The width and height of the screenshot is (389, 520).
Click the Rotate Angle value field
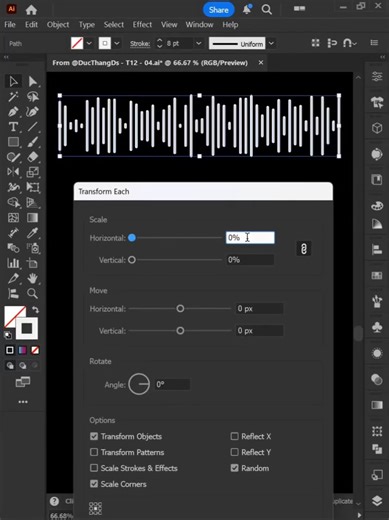172,384
